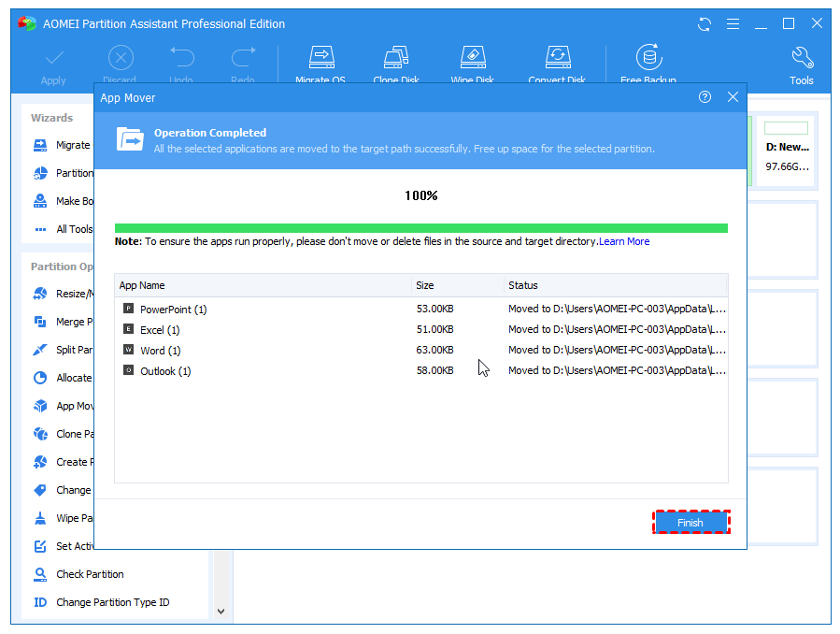Select Merge Partitions operation

click(63, 322)
